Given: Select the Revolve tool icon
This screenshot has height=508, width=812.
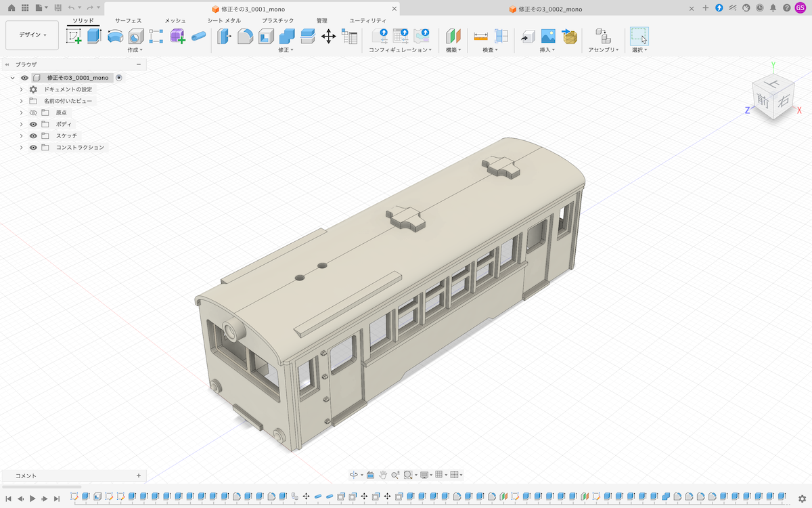Looking at the screenshot, I should (115, 37).
